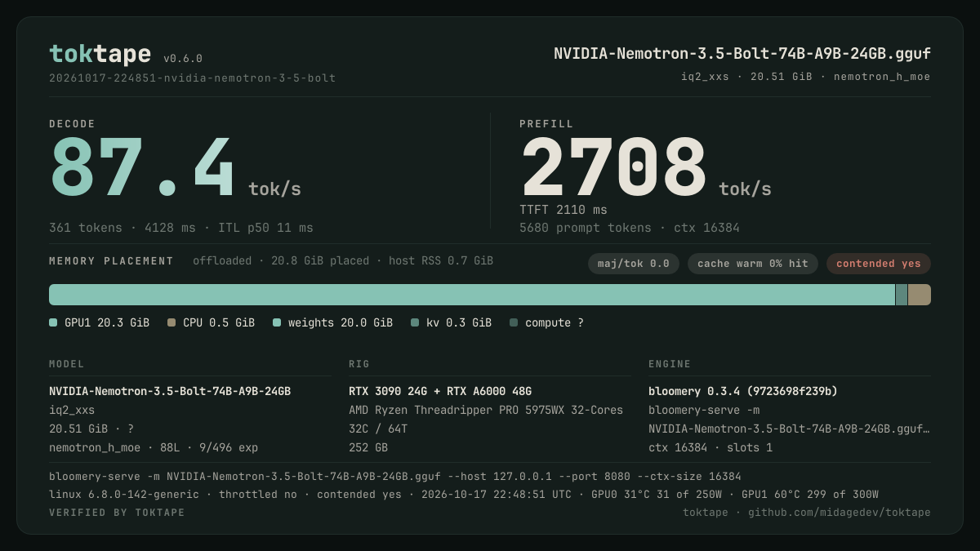Click the weights 20.0 GiB legend swatch

pos(277,322)
